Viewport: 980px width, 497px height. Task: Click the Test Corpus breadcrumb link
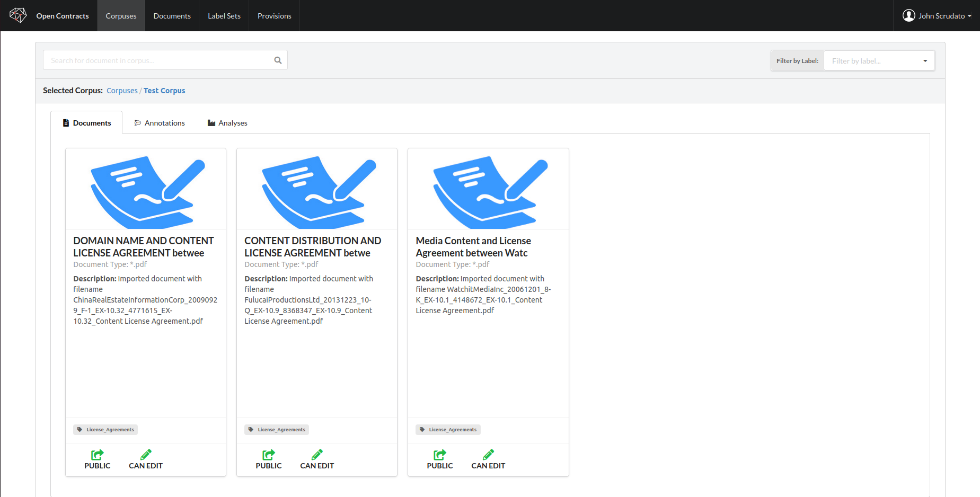pyautogui.click(x=164, y=91)
